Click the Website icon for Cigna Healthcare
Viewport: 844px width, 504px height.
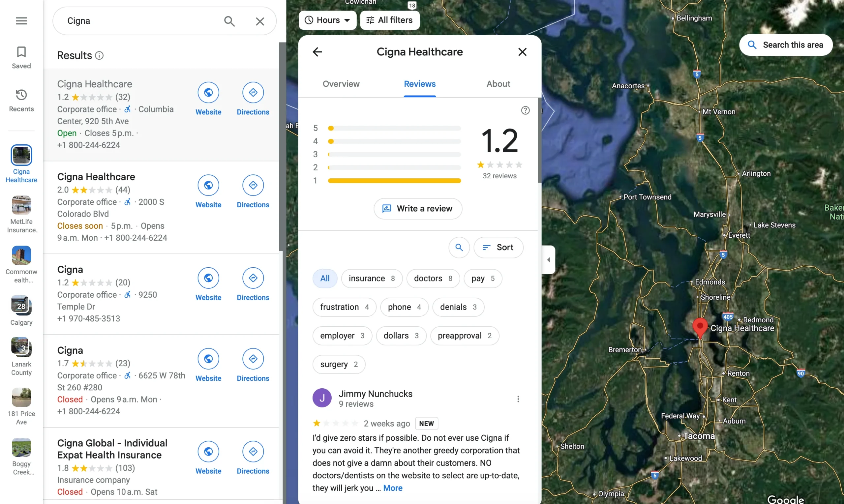208,92
